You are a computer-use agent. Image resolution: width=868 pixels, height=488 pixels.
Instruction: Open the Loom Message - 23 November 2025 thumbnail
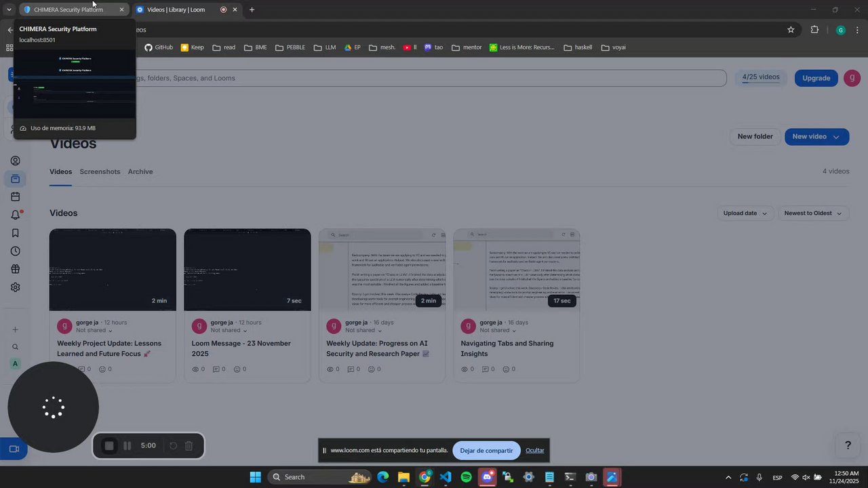tap(248, 270)
